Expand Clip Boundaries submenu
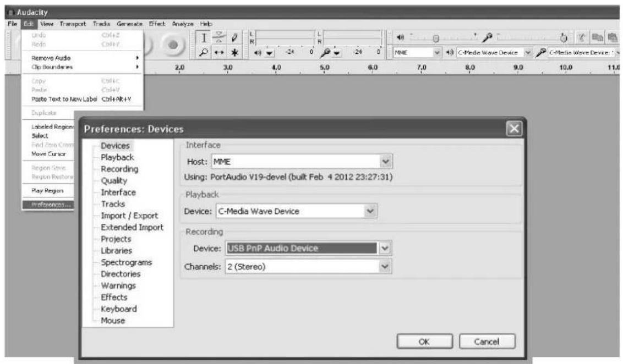The width and height of the screenshot is (623, 364). tap(82, 67)
